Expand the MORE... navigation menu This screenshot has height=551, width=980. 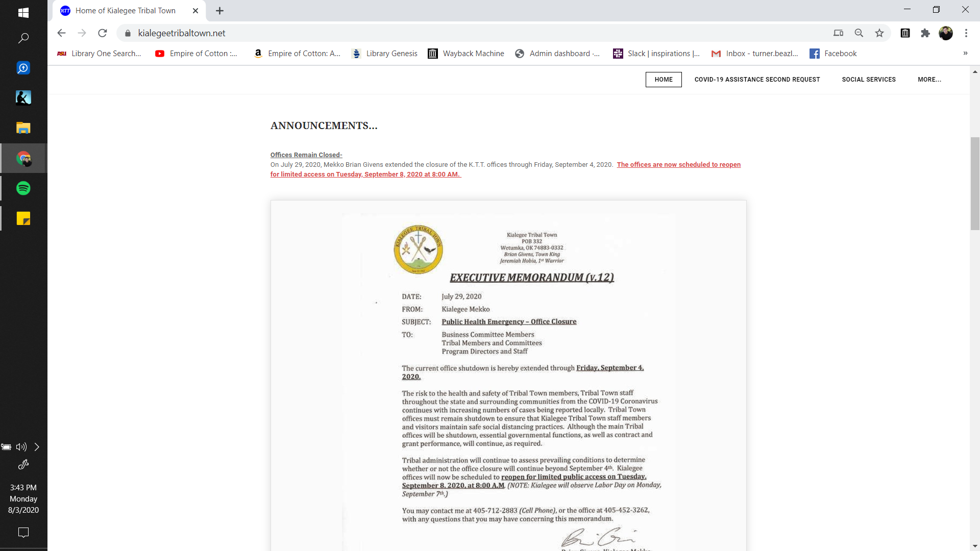929,80
